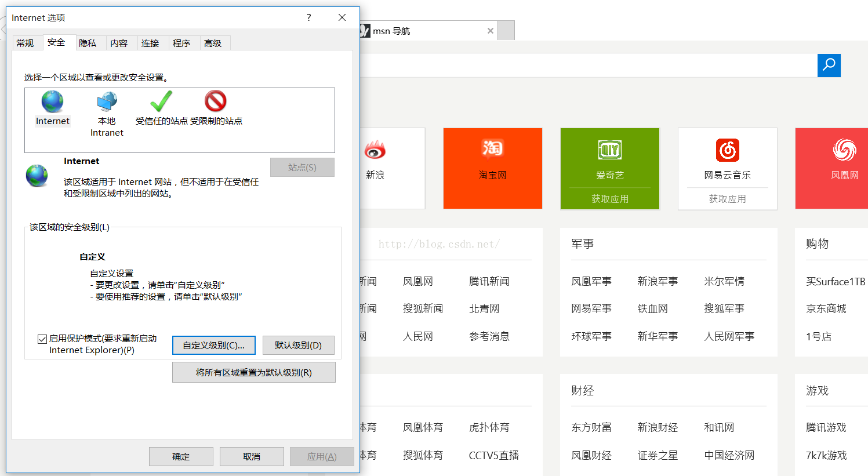Screen dimensions: 868x476
Task: Open the 虎扑体育 link
Action: pos(489,427)
